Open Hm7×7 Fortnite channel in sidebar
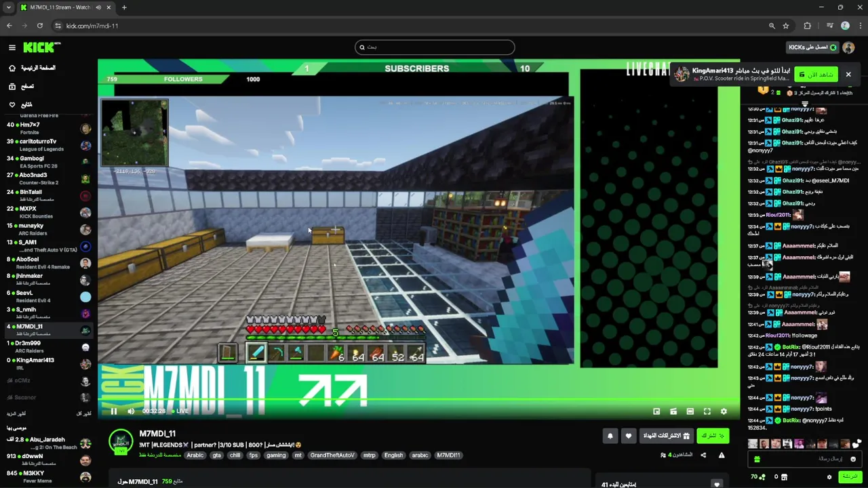The height and width of the screenshot is (488, 868). tap(47, 128)
